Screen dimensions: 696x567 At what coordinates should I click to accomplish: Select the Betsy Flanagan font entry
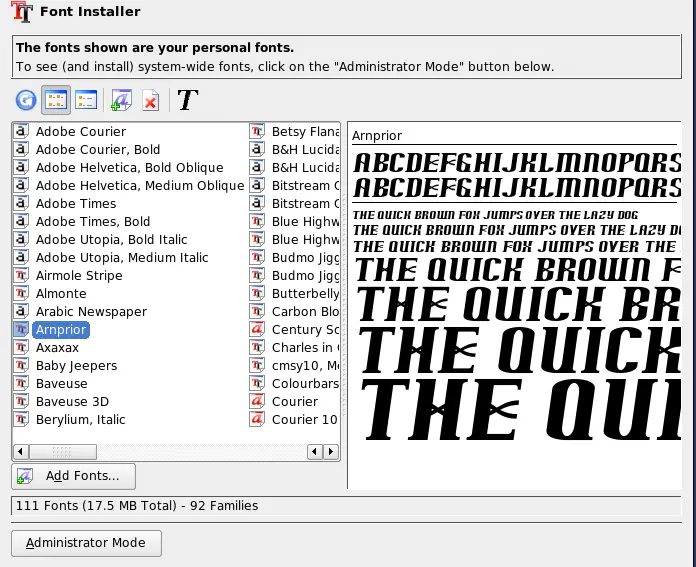tap(305, 132)
